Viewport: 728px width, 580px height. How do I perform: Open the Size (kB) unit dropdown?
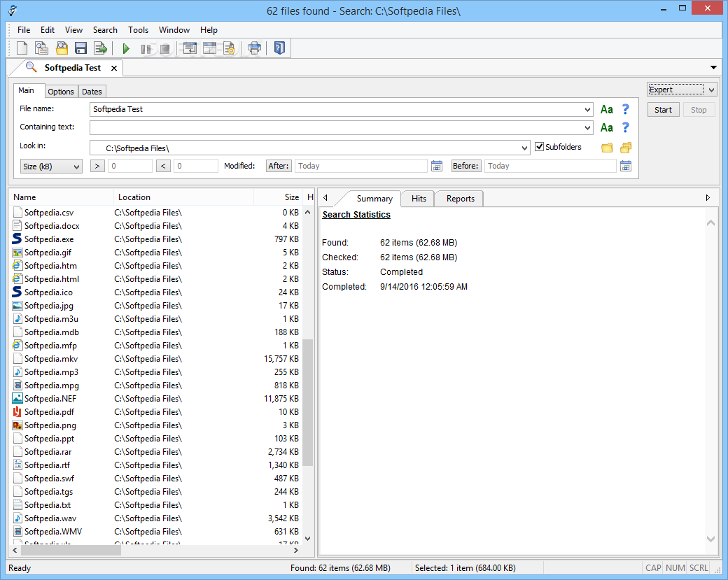[x=51, y=166]
